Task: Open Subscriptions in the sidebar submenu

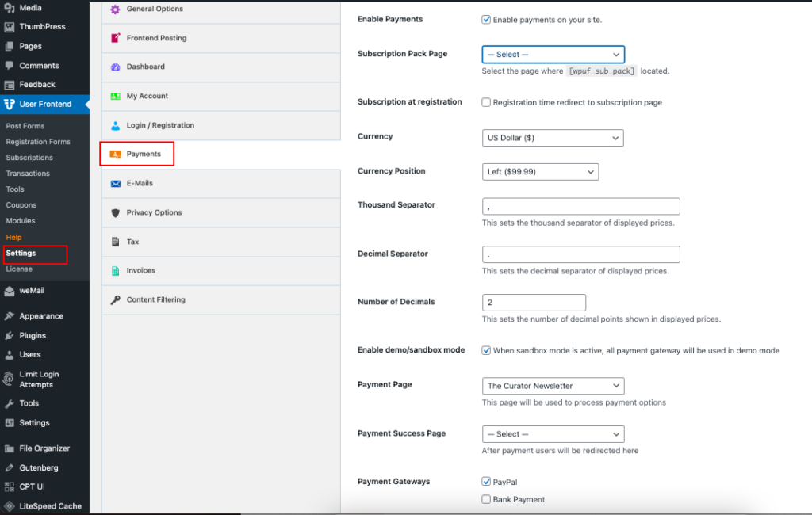Action: (x=29, y=158)
